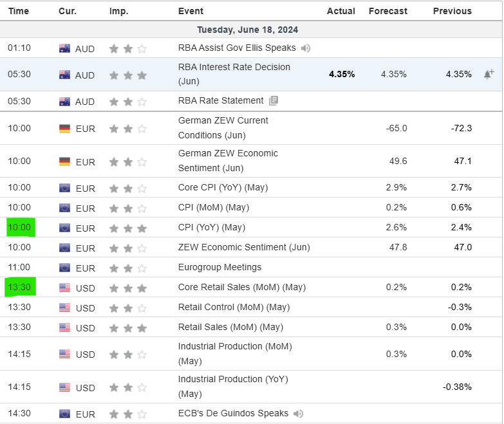Click the speaker icon beside ECB's De Guindos Speaks

point(298,414)
